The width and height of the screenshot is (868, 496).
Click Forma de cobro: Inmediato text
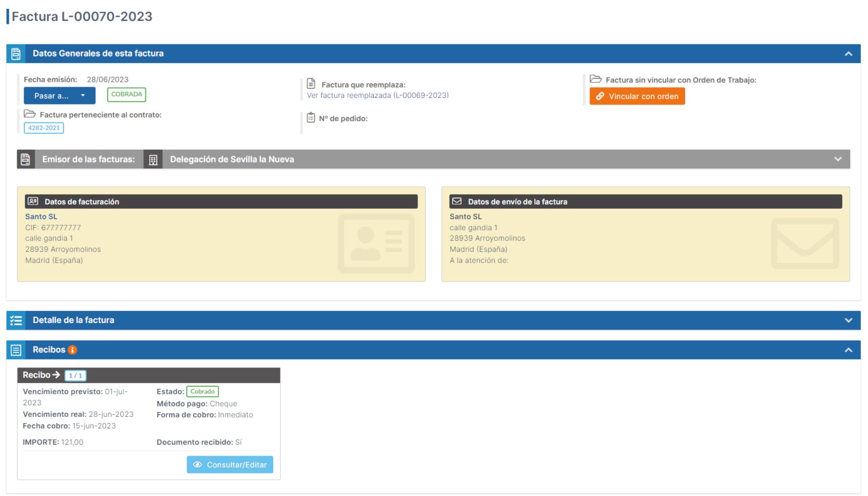(205, 415)
